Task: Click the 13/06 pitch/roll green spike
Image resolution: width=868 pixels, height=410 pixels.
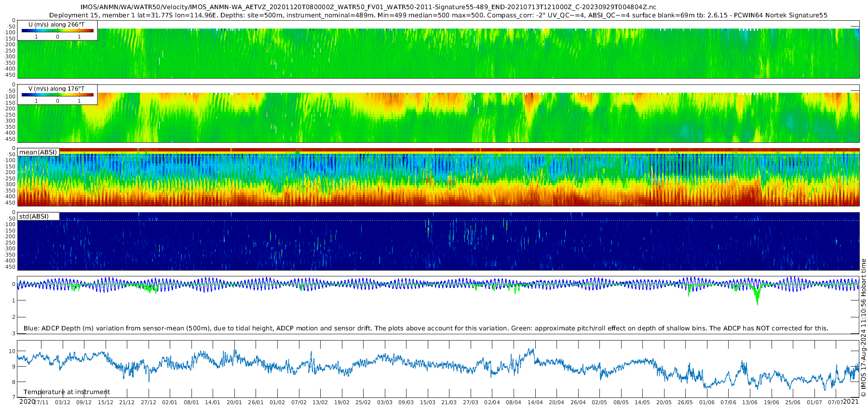Action: click(757, 294)
